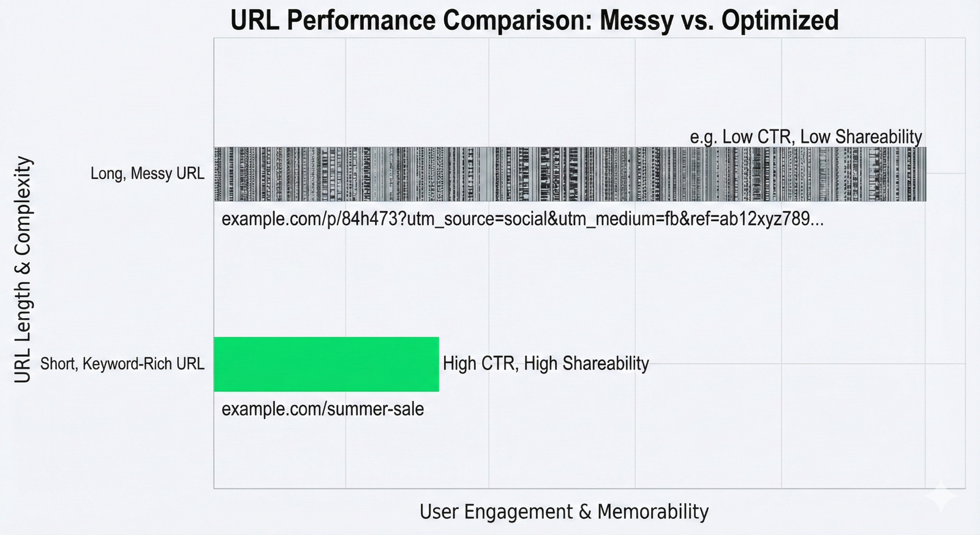Click the "URL Length & Complexity" axis label
This screenshot has height=535, width=980.
pos(23,270)
